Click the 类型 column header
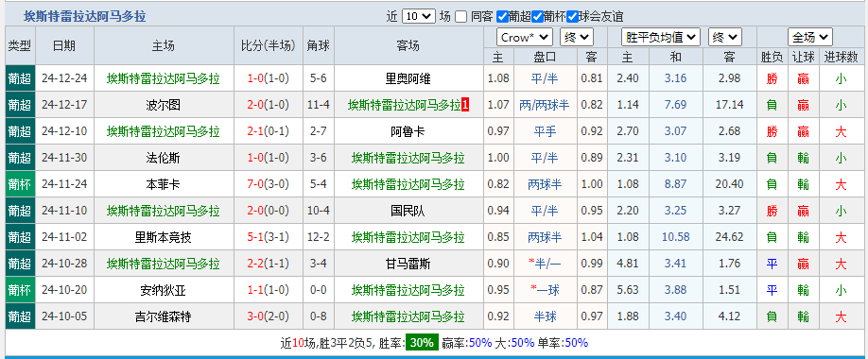The height and width of the screenshot is (359, 868). (20, 45)
